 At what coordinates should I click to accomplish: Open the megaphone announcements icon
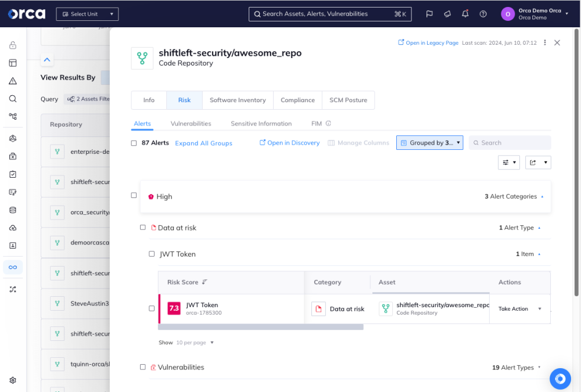pos(447,14)
